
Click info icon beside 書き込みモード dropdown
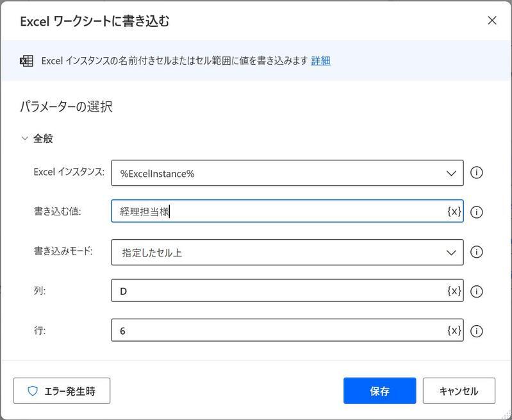[476, 252]
